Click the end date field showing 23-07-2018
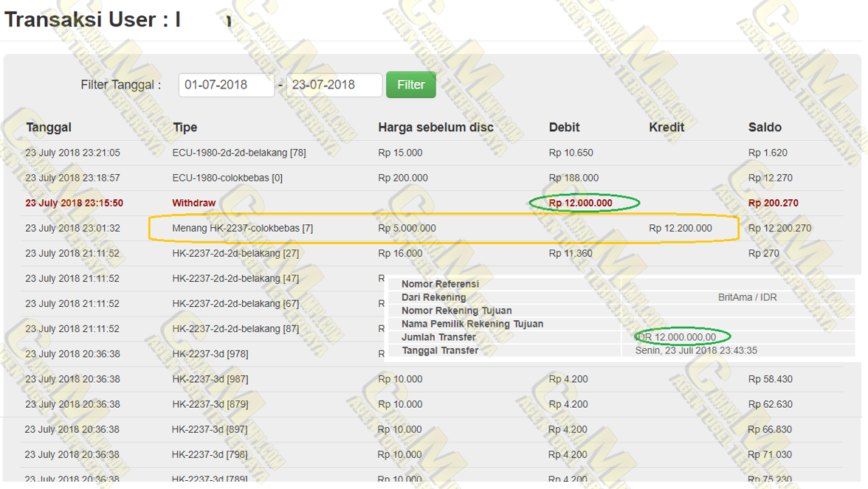The height and width of the screenshot is (489, 868). coord(334,85)
